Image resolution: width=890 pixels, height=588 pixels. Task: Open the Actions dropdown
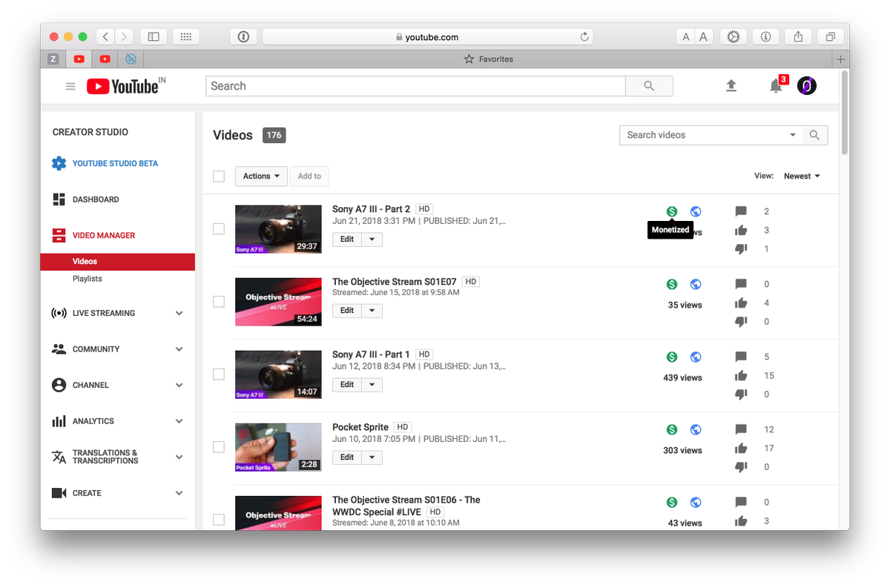click(261, 176)
